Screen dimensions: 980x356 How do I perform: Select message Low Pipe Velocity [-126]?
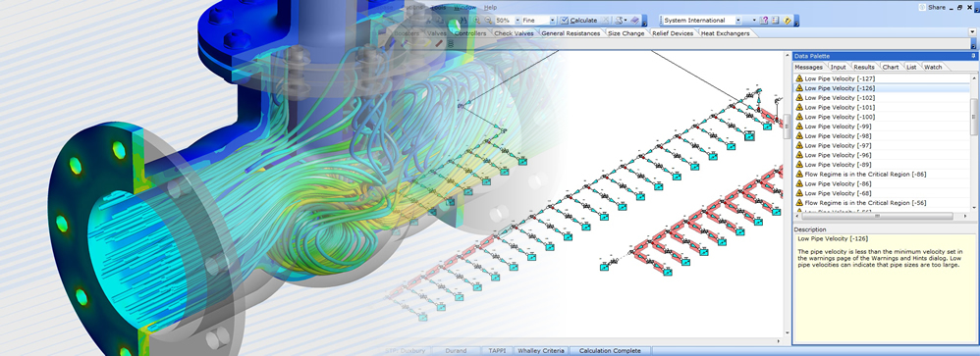pos(882,88)
